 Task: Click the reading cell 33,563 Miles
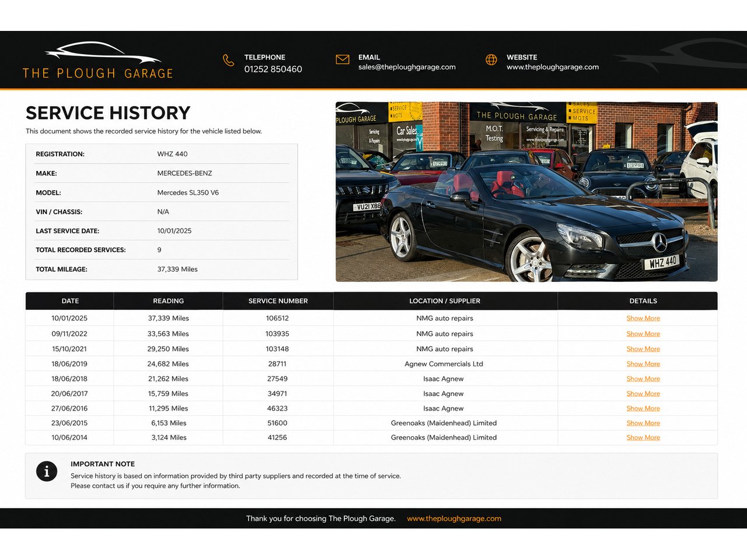click(168, 334)
